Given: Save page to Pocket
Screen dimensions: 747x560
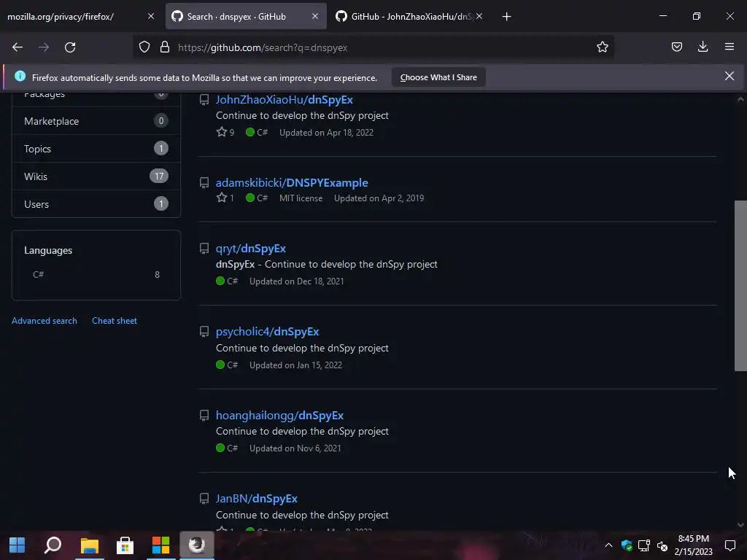Looking at the screenshot, I should pos(676,47).
